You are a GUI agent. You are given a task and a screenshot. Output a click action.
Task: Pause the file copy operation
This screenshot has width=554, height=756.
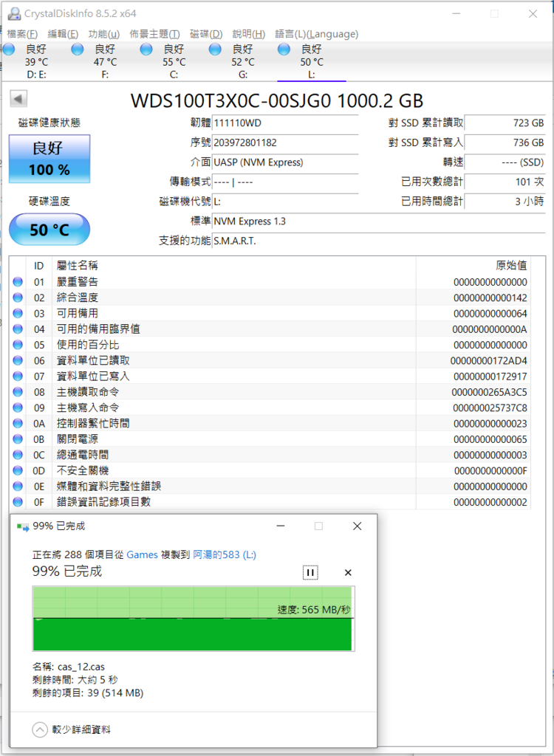[310, 572]
